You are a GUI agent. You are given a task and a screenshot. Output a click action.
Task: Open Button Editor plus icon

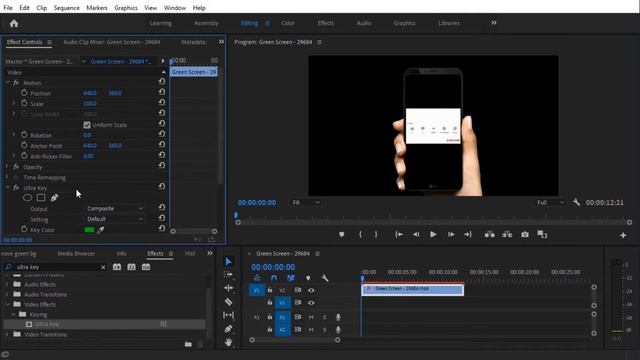(623, 235)
